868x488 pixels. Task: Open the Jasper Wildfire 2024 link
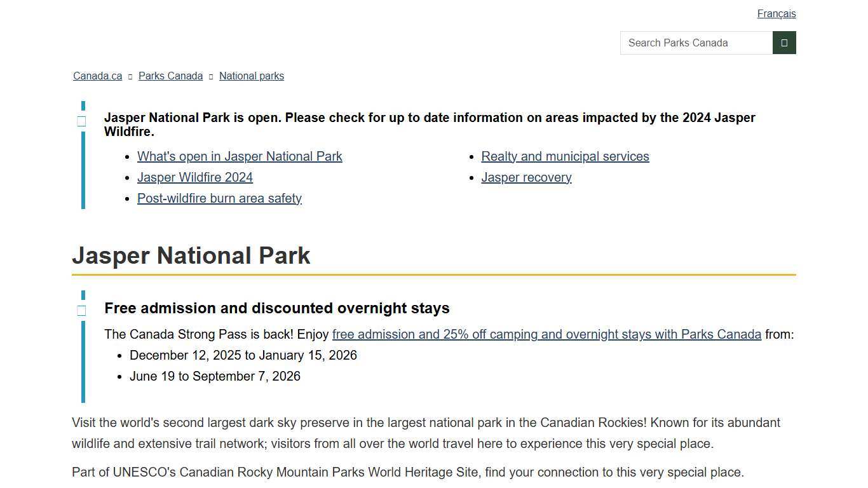(x=195, y=177)
